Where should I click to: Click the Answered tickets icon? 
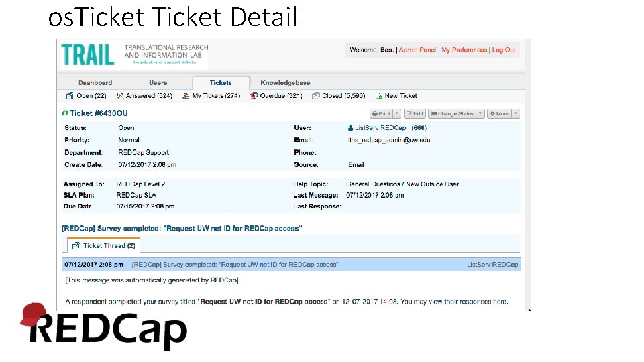point(120,96)
